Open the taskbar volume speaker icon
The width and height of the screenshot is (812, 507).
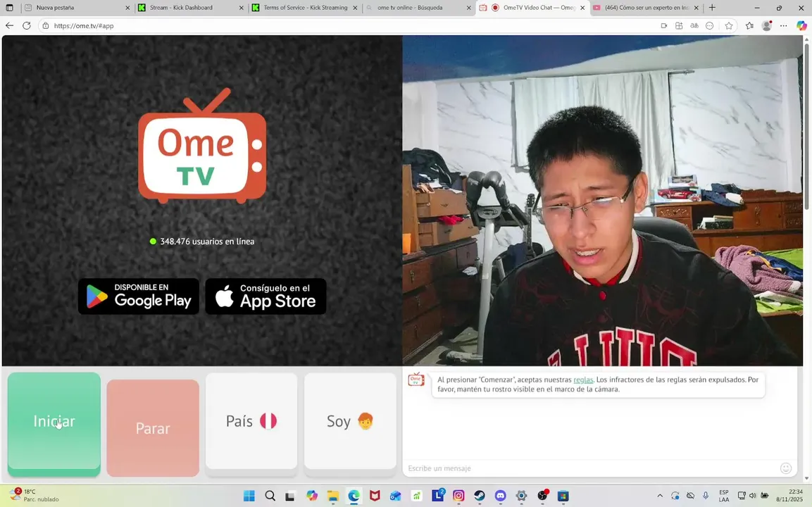[752, 496]
